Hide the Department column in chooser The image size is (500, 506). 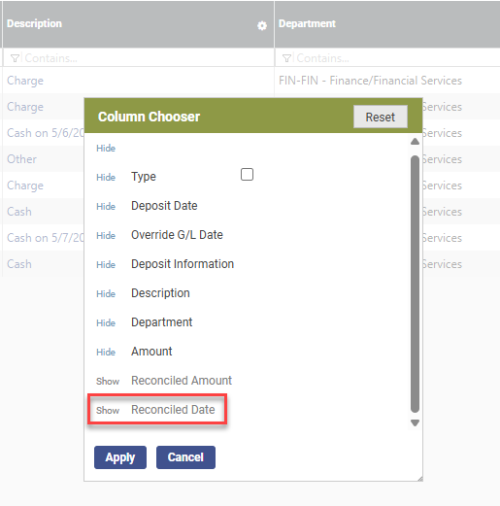[106, 323]
